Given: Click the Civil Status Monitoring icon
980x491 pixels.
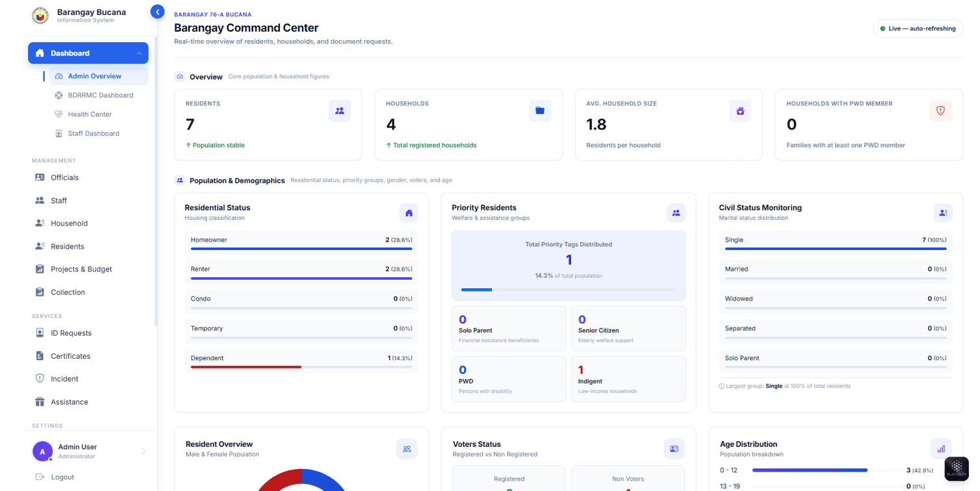Looking at the screenshot, I should (x=943, y=212).
